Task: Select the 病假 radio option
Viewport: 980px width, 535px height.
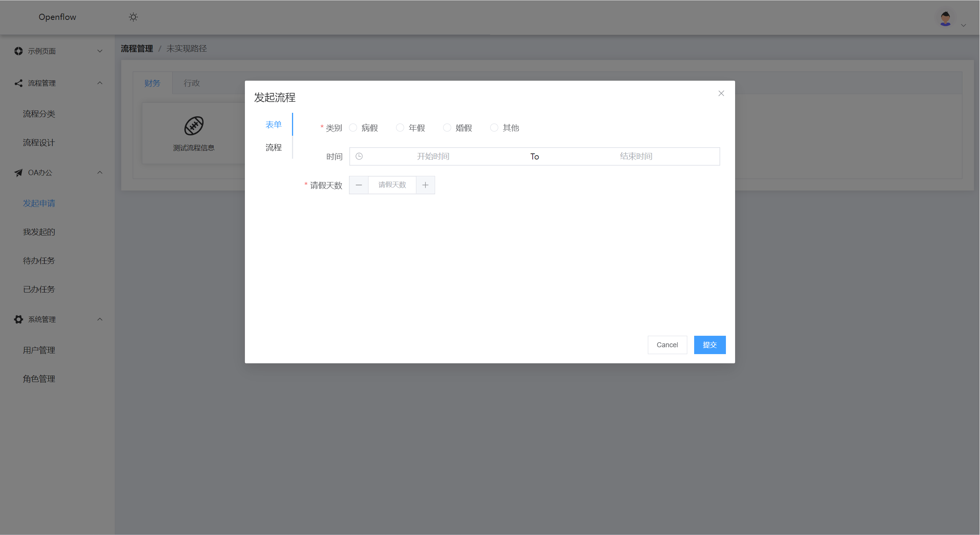Action: coord(353,128)
